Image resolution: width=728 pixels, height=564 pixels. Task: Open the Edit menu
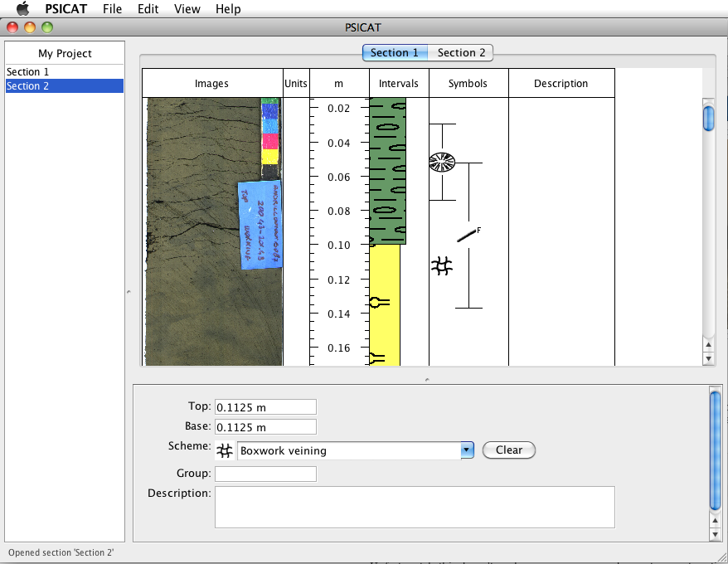point(148,9)
